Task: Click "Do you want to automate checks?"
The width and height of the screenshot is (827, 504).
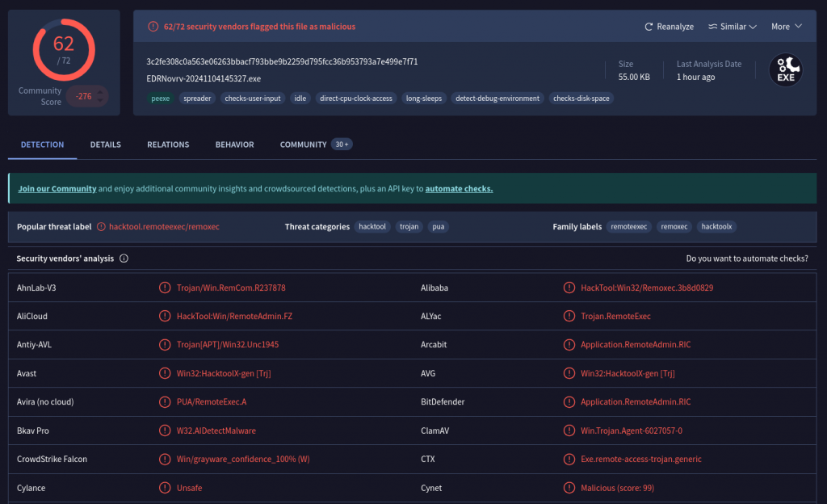Action: [x=746, y=258]
